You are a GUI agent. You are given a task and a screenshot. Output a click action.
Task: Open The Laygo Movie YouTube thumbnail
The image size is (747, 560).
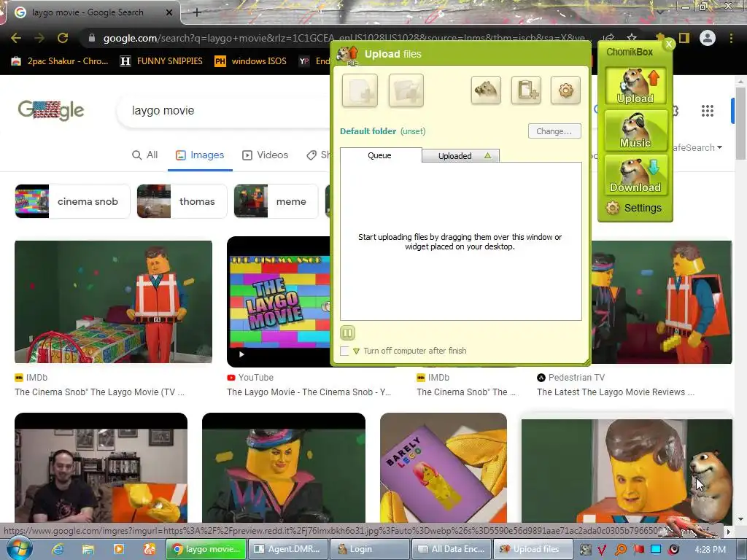tap(278, 302)
